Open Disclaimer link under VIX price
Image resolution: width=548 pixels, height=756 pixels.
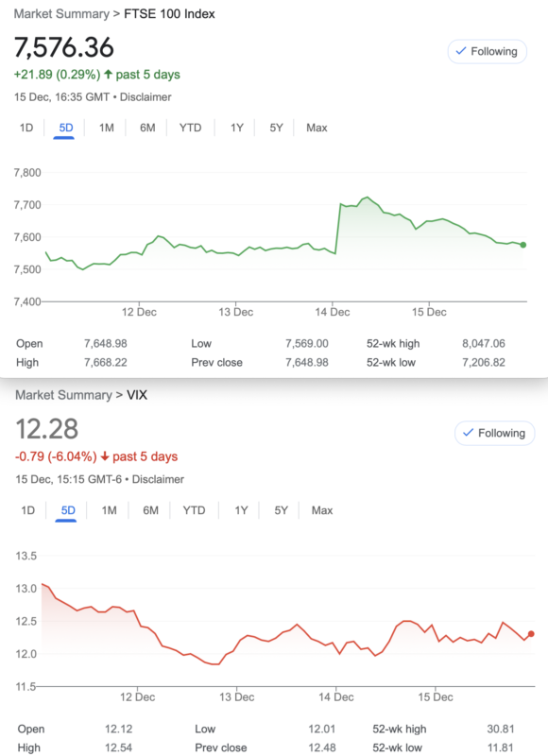(x=158, y=479)
